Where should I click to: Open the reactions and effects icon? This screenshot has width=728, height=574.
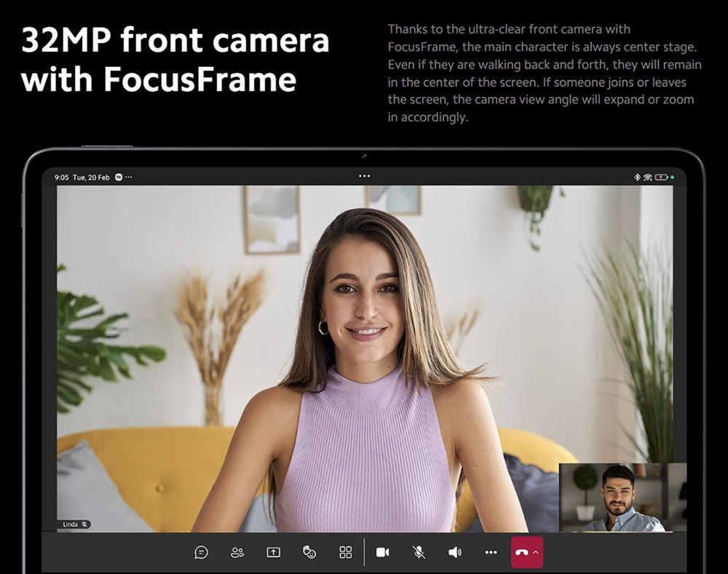(x=309, y=551)
